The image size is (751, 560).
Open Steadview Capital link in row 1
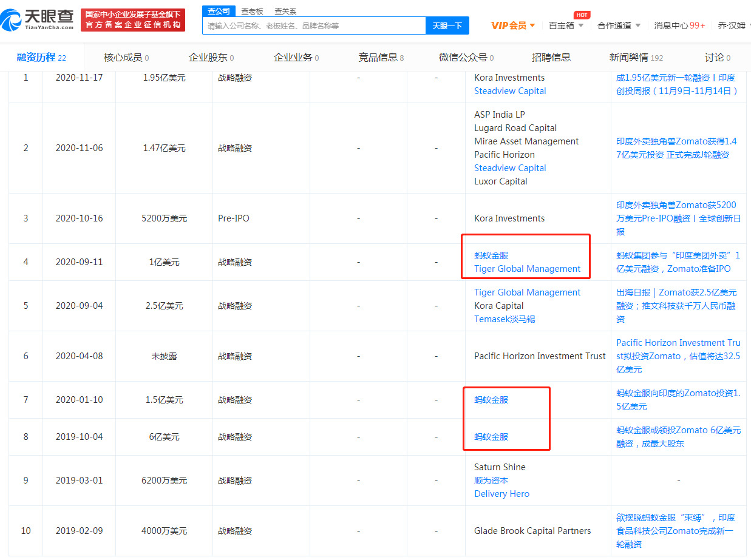[x=510, y=91]
